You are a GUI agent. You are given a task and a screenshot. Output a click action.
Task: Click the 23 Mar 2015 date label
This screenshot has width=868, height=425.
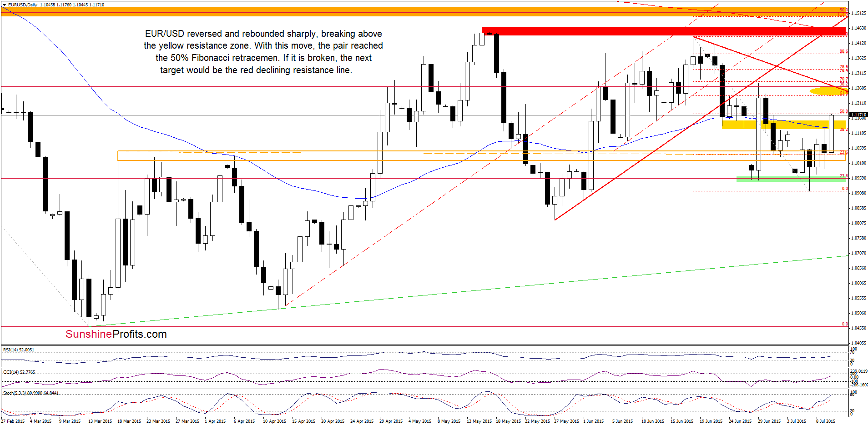coord(158,421)
